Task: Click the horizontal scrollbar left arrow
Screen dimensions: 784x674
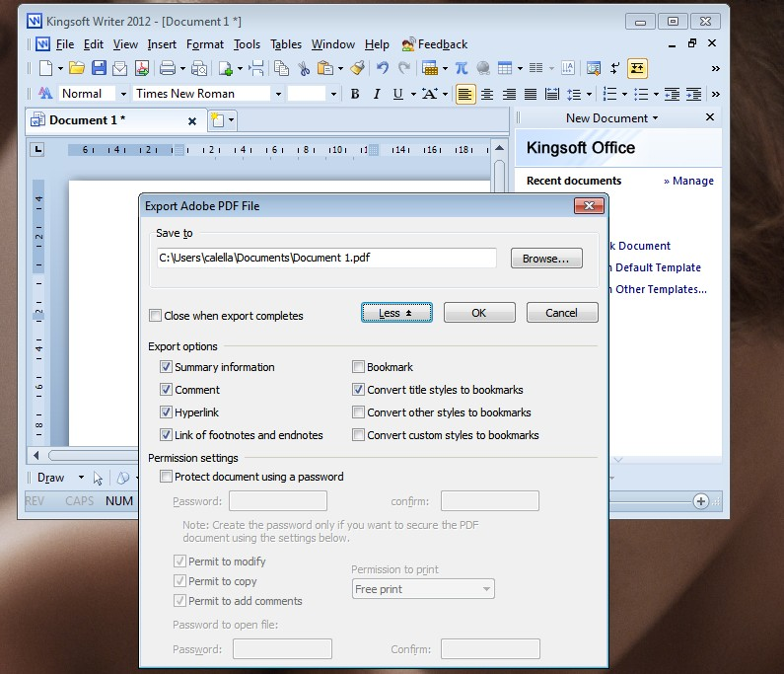Action: click(x=36, y=455)
